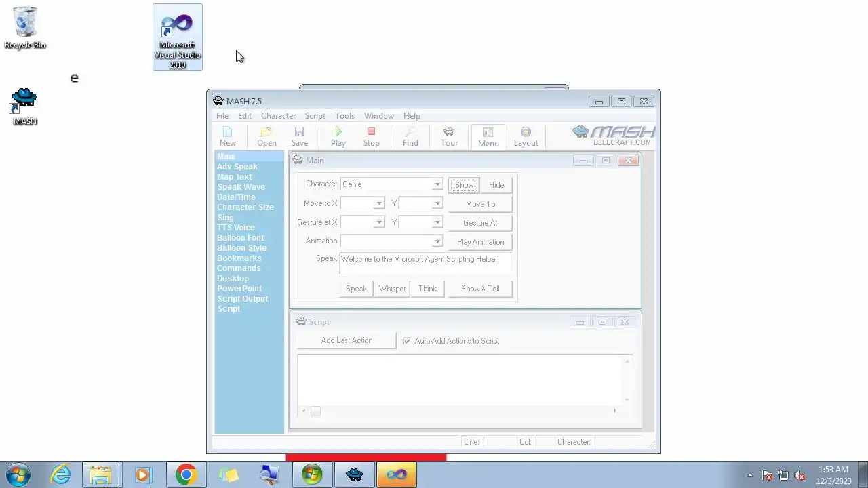Expand the Character dropdown
This screenshot has height=488, width=868.
pyautogui.click(x=437, y=184)
